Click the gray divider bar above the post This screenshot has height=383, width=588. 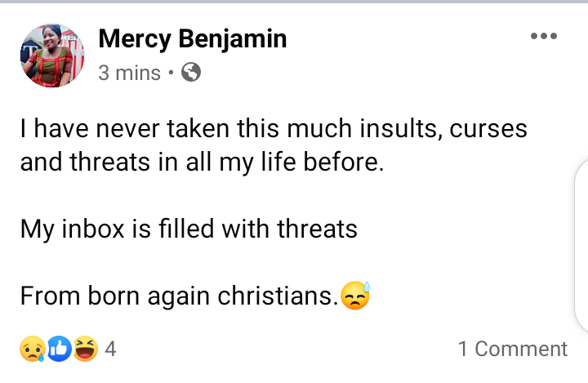tap(294, 2)
